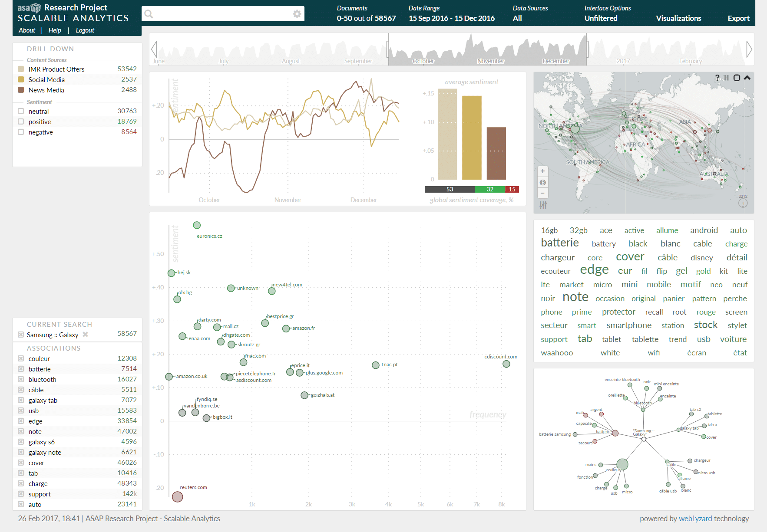Open map layer settings sliders icon
Screen dimensions: 767x532
543,205
